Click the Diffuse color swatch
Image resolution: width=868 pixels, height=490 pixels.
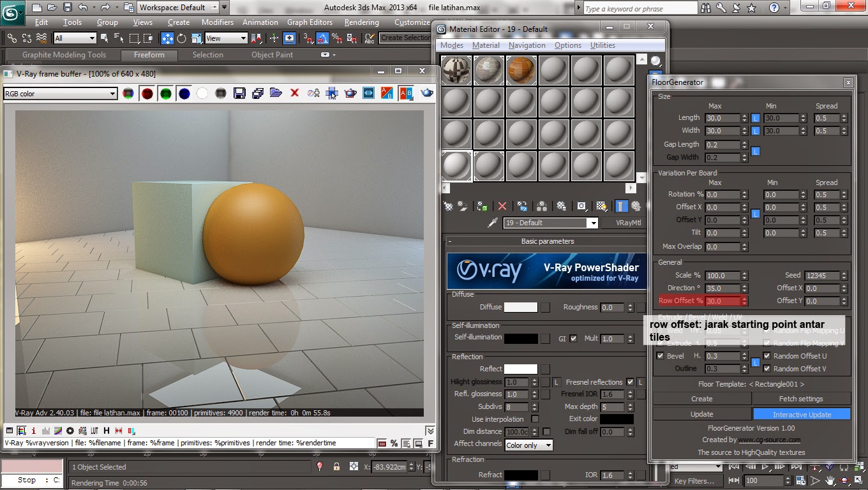[520, 308]
